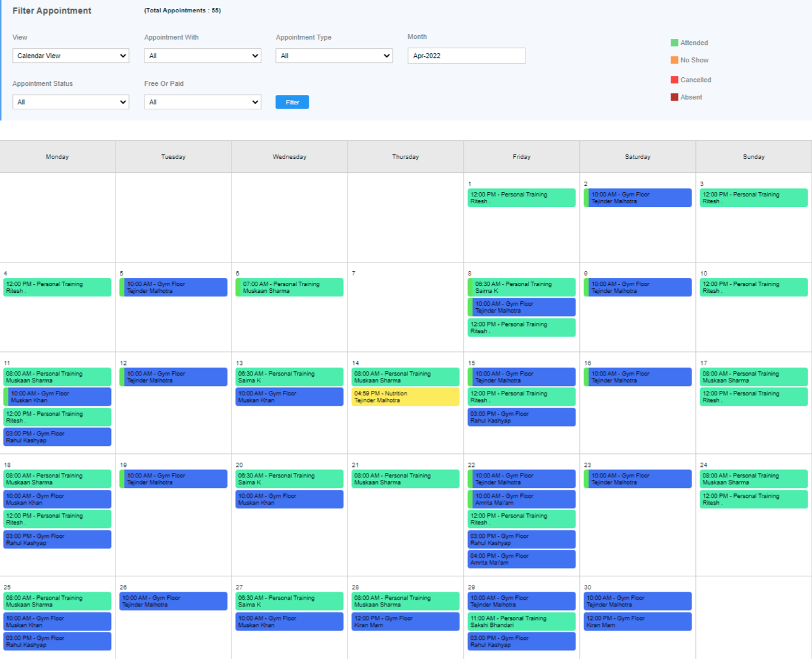Open April 12 Gym Floor appointment
This screenshot has height=659, width=812.
(174, 377)
